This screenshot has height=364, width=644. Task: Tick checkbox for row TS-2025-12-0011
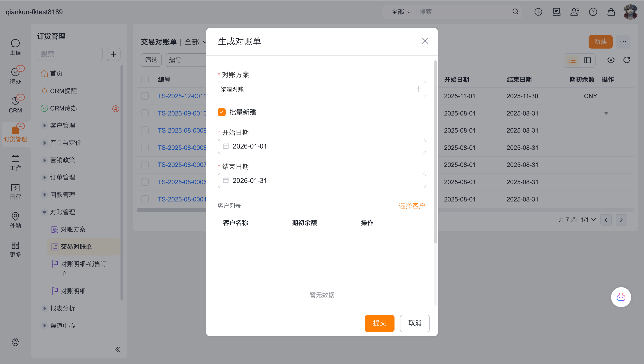[145, 96]
